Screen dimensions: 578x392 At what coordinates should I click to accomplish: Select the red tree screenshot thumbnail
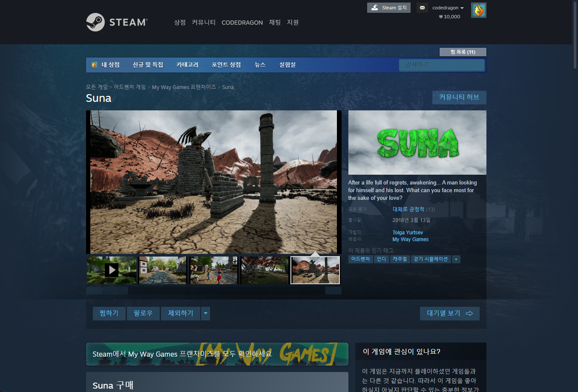[x=265, y=270]
